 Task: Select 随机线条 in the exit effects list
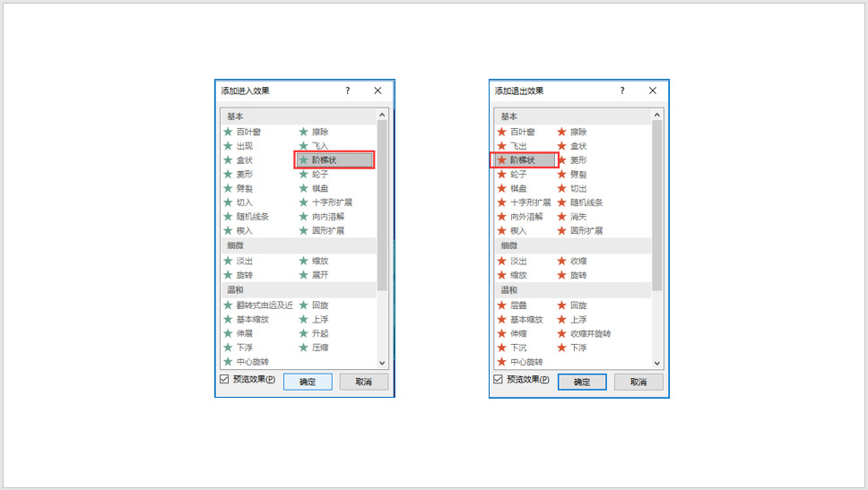586,202
